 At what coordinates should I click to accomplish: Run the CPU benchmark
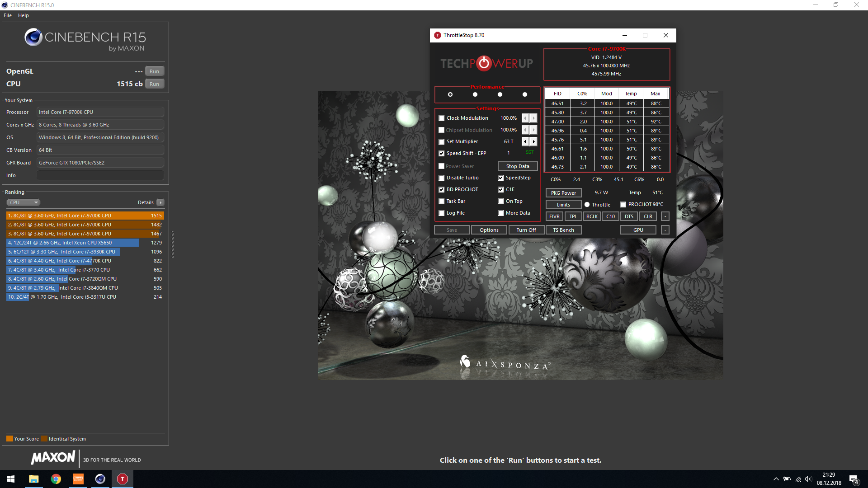(155, 84)
